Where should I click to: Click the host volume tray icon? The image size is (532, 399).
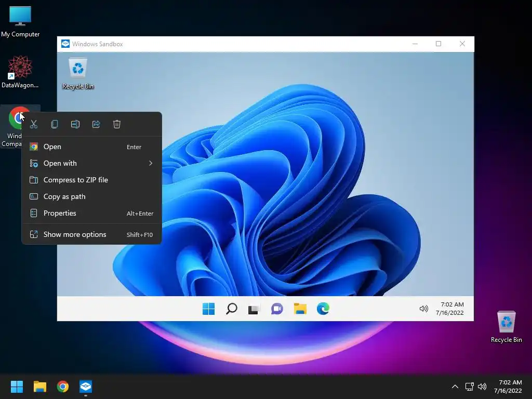tap(482, 387)
